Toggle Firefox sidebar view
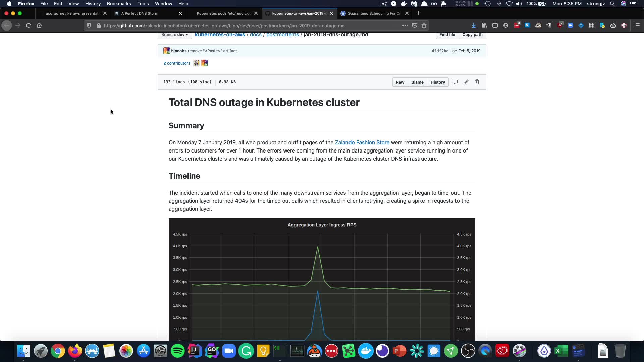Viewport: 644px width, 362px height. tap(495, 26)
